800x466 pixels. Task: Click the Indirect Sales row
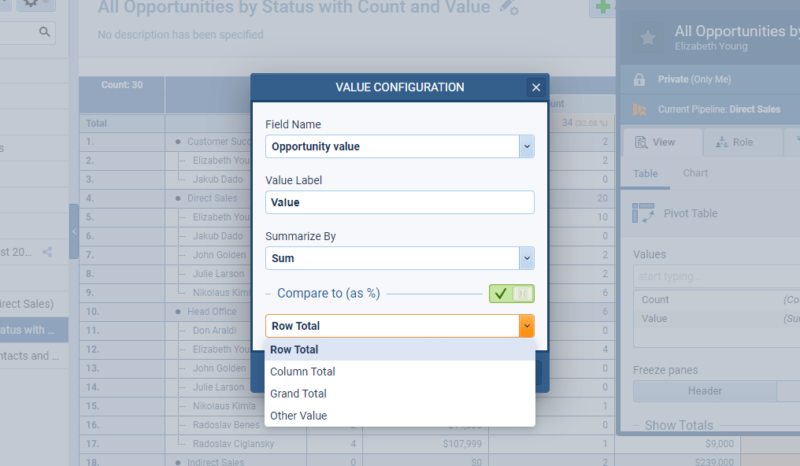point(215,462)
